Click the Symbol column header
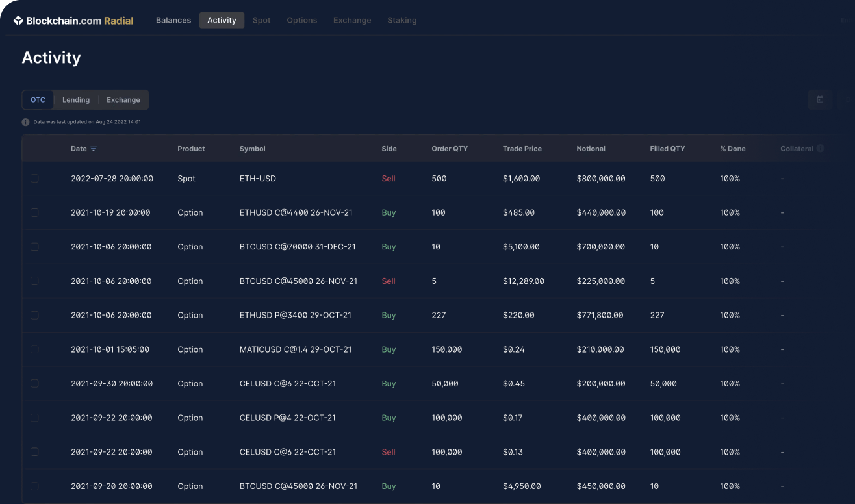Image resolution: width=855 pixels, height=504 pixels. click(252, 149)
